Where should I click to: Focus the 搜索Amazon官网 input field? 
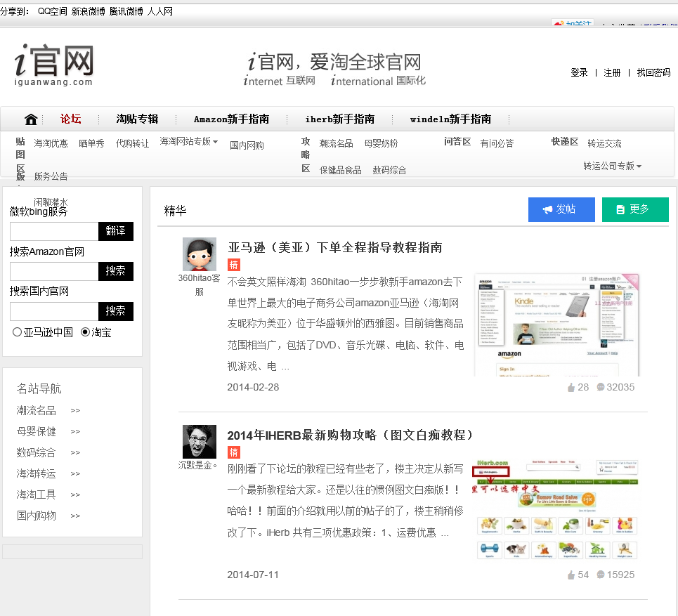point(55,271)
